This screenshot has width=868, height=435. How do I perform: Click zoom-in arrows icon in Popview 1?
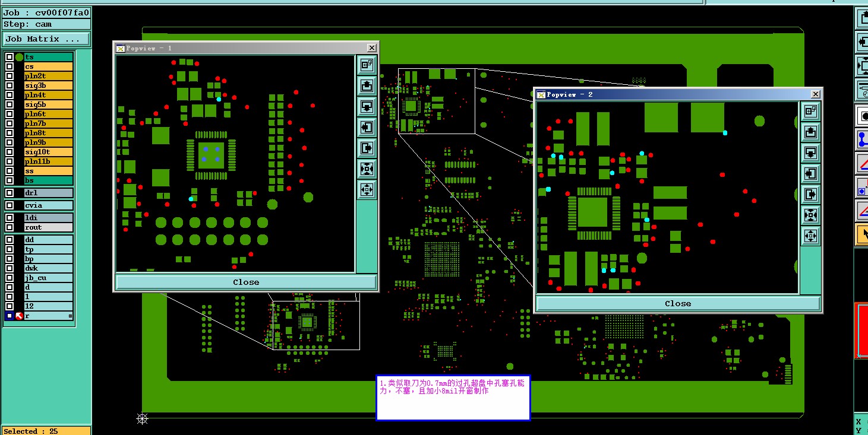pos(367,169)
